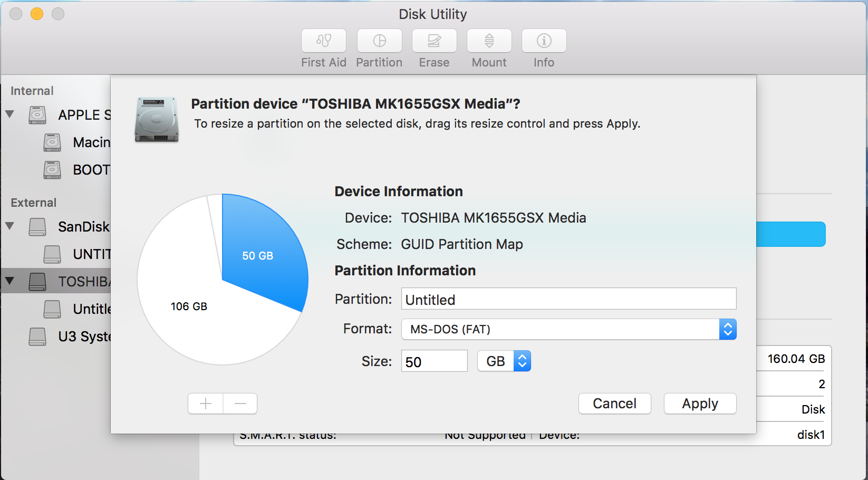Image resolution: width=868 pixels, height=480 pixels.
Task: Click the Mount toolbar icon
Action: pyautogui.click(x=489, y=41)
